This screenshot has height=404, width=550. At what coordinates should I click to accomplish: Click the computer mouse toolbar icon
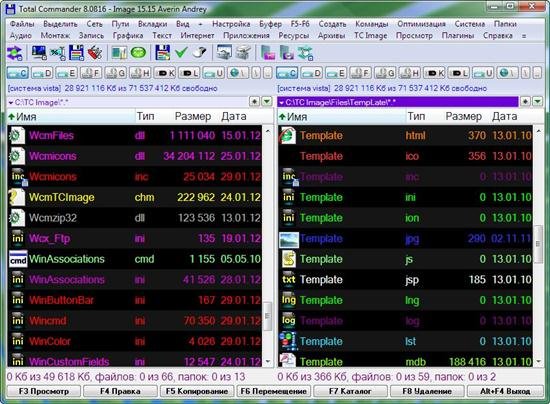tap(200, 53)
